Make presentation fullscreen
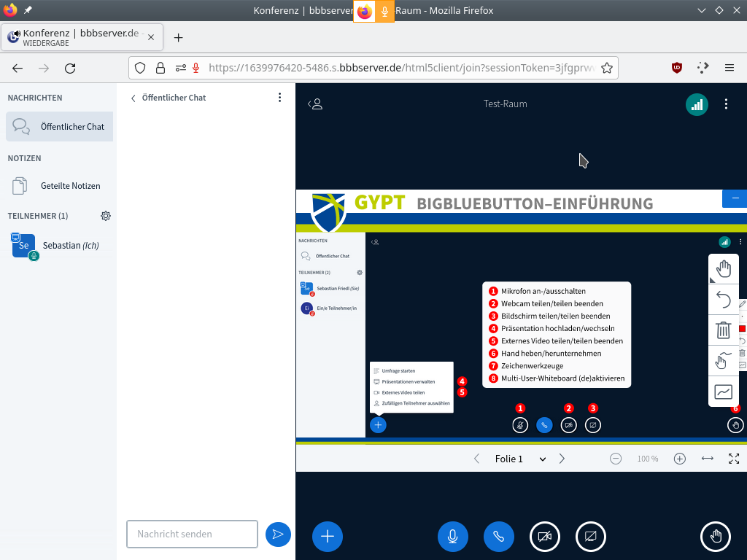 click(734, 459)
